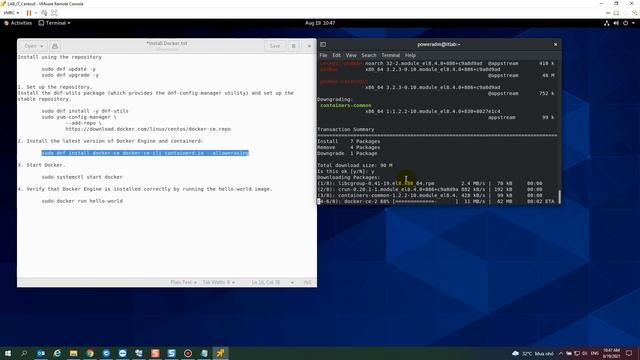This screenshot has width=640, height=360.
Task: Click the power icon in GNOME top bar
Action: pyautogui.click(x=625, y=23)
